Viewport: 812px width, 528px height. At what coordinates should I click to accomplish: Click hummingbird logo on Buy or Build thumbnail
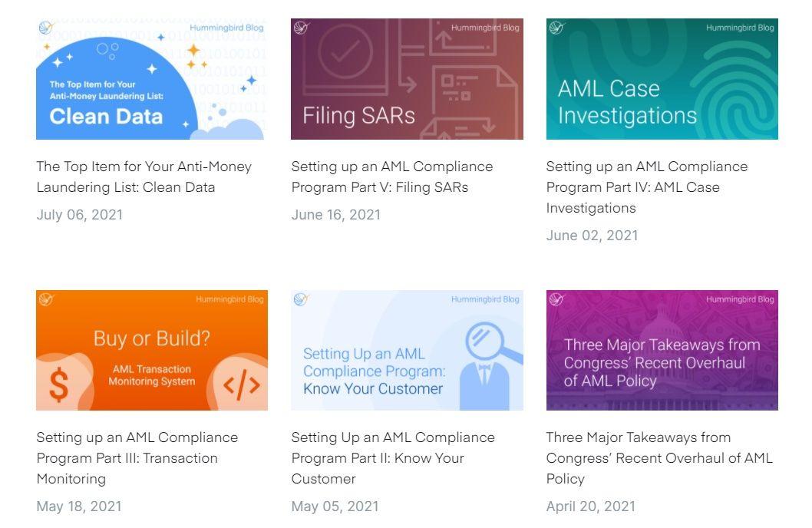click(x=46, y=299)
